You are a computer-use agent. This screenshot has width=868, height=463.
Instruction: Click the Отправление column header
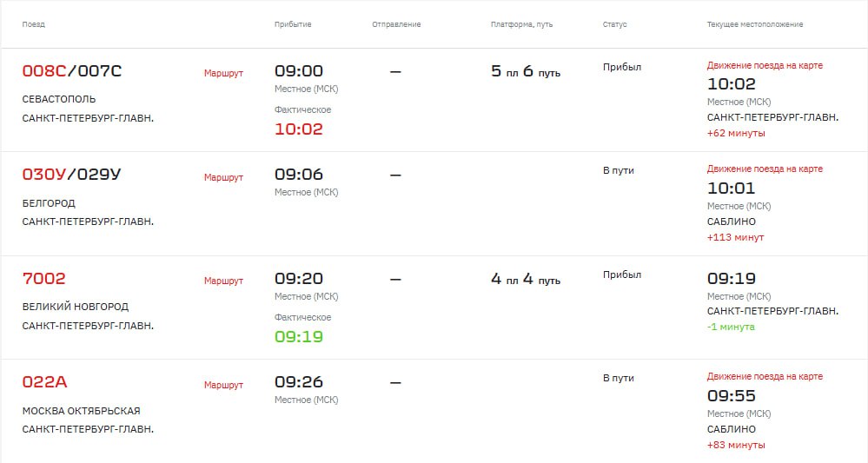point(396,24)
